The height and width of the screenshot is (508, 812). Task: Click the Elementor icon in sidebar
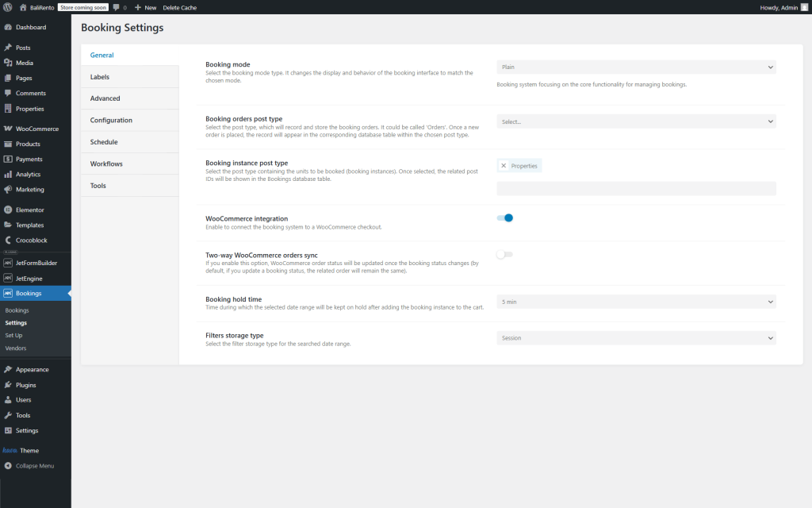point(8,210)
